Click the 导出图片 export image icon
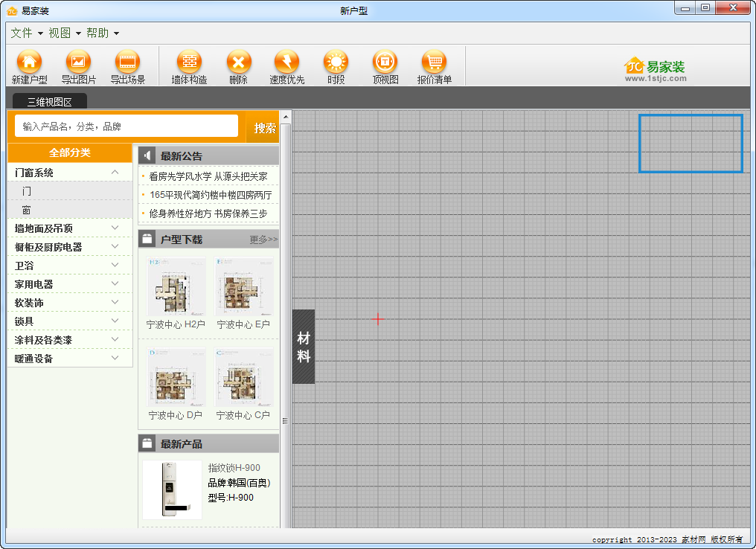The image size is (756, 549). coord(78,62)
